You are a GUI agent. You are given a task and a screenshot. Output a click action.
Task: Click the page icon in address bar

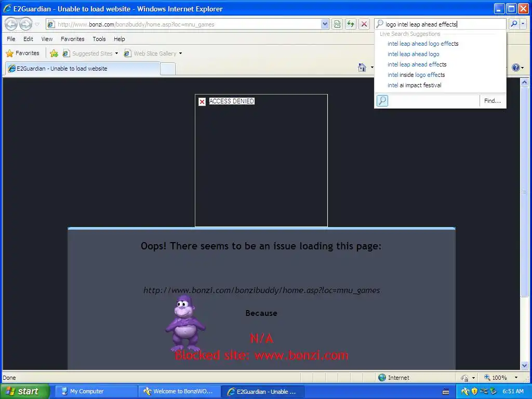point(51,24)
